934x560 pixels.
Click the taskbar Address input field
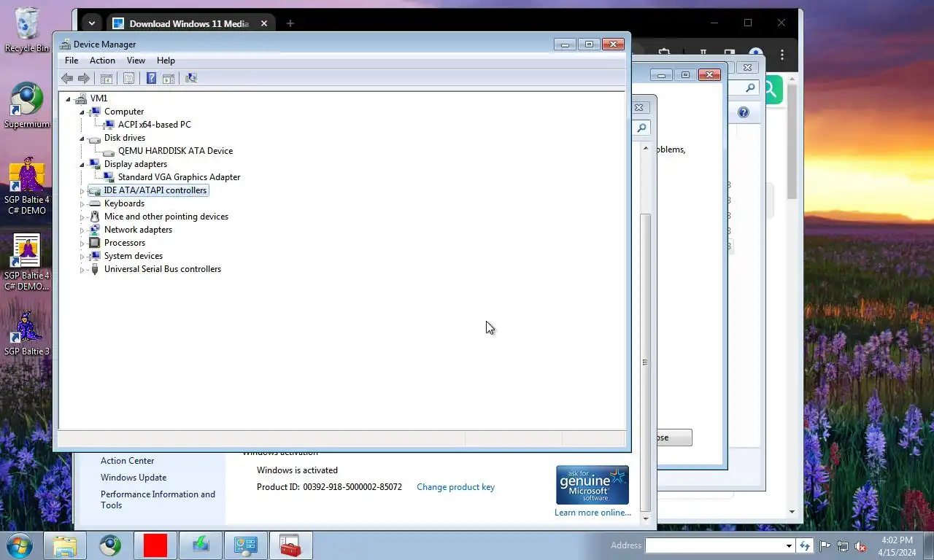(x=714, y=545)
